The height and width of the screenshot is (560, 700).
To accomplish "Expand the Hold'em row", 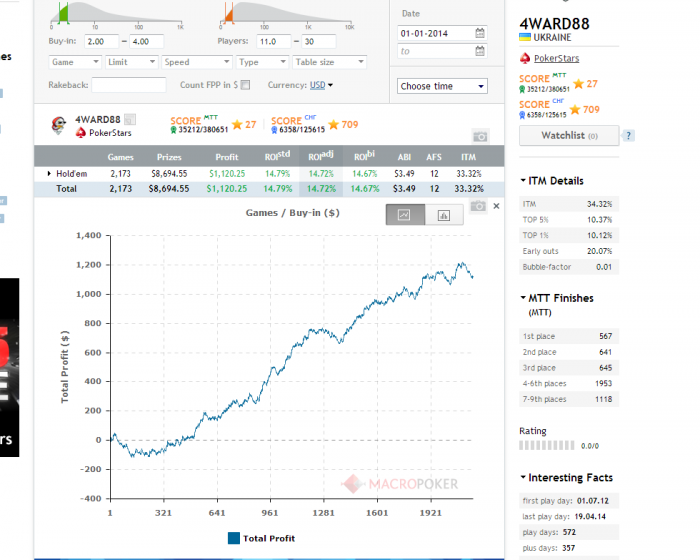I will [x=49, y=174].
